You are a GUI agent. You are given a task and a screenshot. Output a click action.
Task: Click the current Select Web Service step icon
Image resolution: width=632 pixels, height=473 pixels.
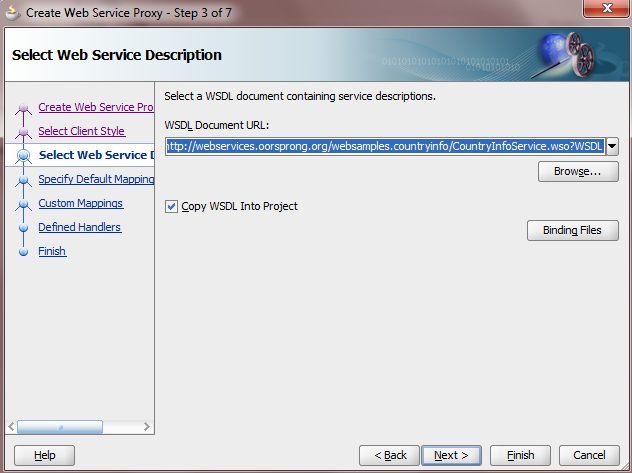tap(24, 156)
